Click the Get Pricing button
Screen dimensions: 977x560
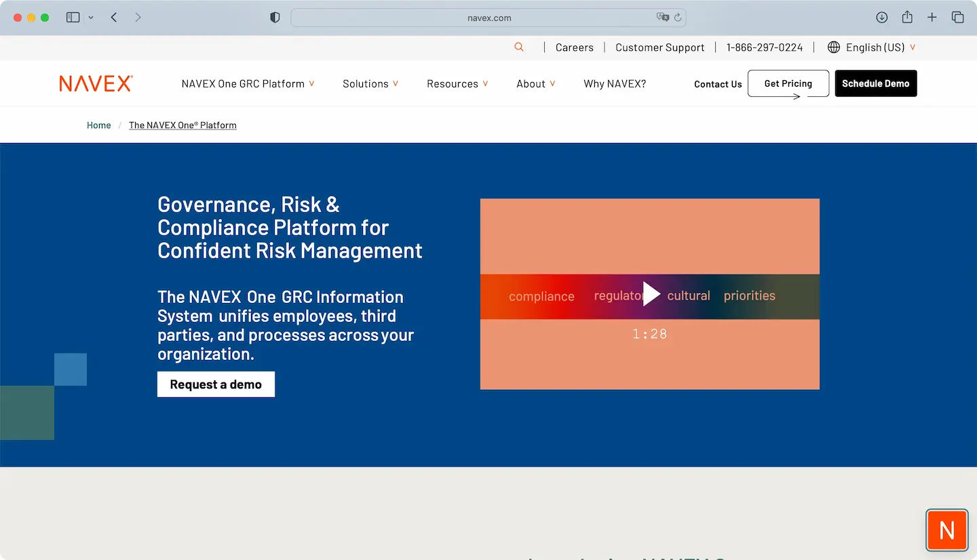pos(788,83)
